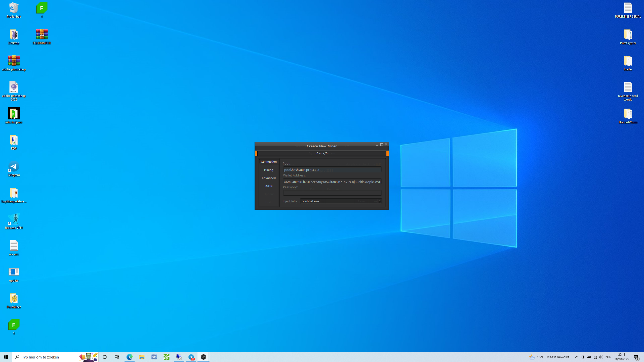Click into the empty Password field
Image resolution: width=644 pixels, height=362 pixels.
[x=332, y=193]
